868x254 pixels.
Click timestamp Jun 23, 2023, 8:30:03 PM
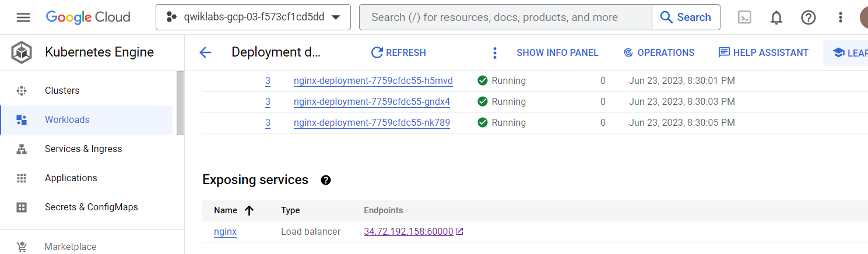click(x=682, y=101)
